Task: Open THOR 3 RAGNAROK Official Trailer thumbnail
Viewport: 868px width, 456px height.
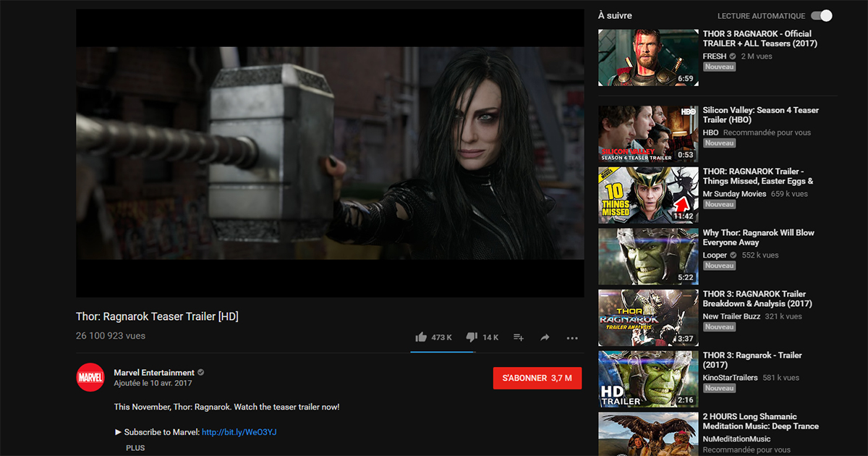Action: pos(648,57)
